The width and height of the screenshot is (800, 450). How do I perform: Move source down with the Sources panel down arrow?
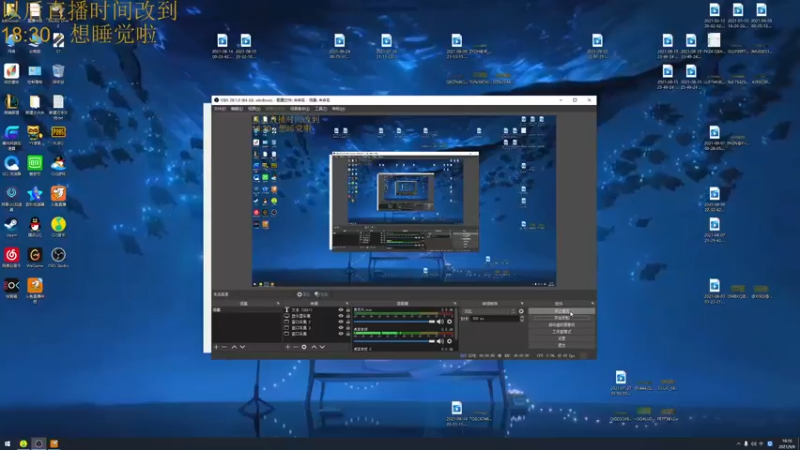click(x=322, y=347)
